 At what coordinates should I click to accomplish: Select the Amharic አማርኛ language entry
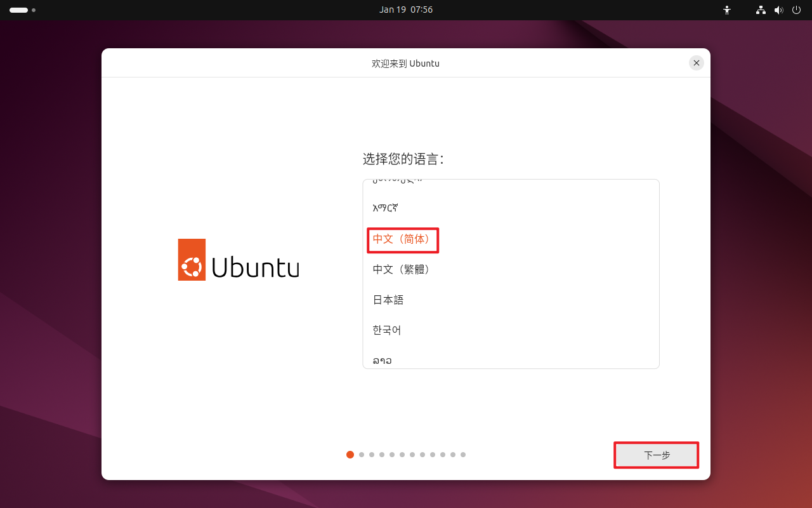(386, 208)
